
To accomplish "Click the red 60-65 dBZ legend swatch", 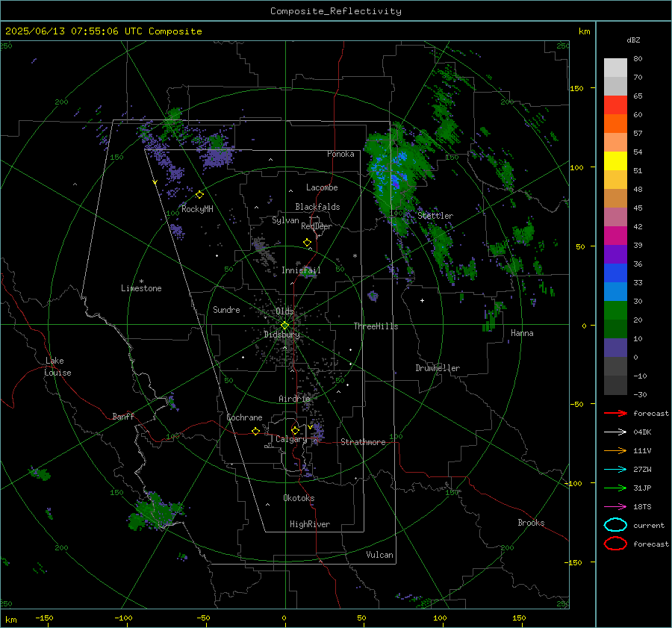I will pyautogui.click(x=615, y=105).
